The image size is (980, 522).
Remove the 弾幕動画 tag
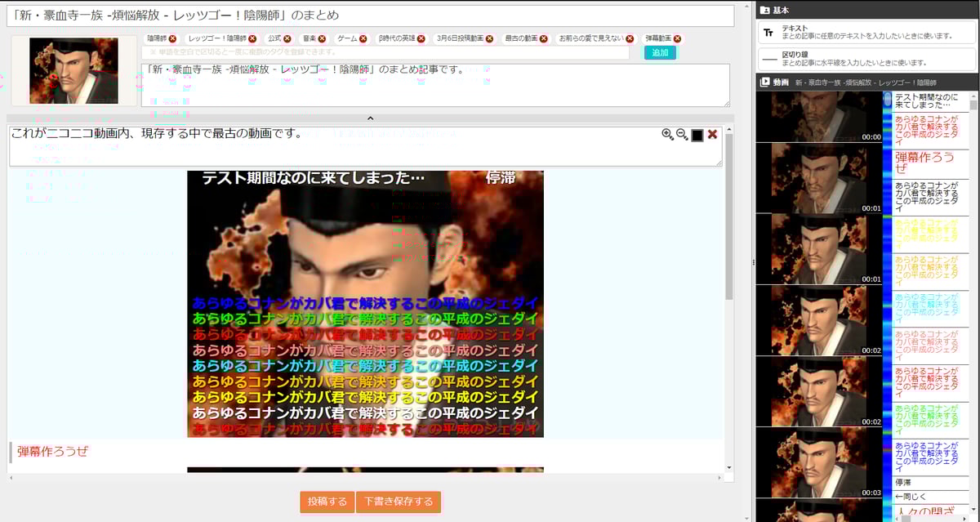click(677, 39)
